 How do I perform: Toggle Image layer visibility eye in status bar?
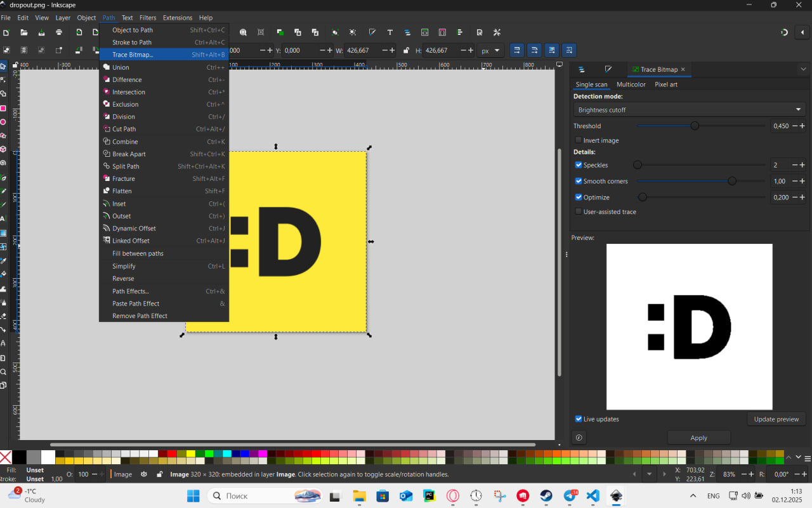point(144,474)
